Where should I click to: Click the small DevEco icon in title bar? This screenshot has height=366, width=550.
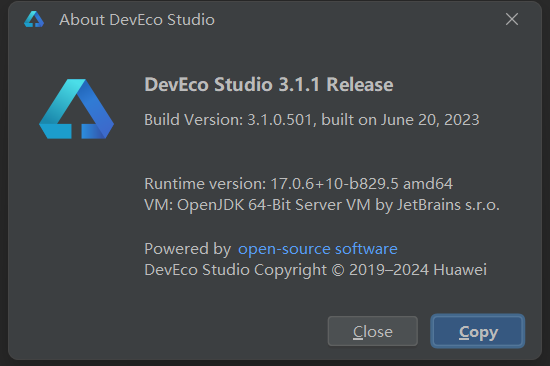(34, 19)
